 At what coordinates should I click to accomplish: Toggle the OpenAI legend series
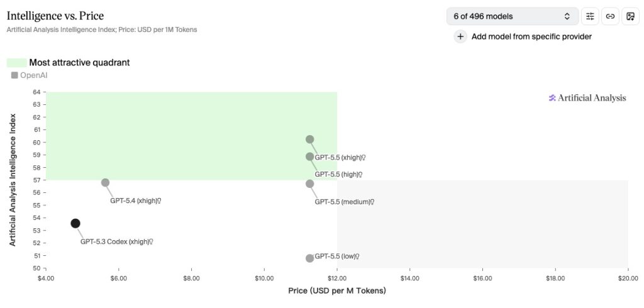click(x=30, y=75)
